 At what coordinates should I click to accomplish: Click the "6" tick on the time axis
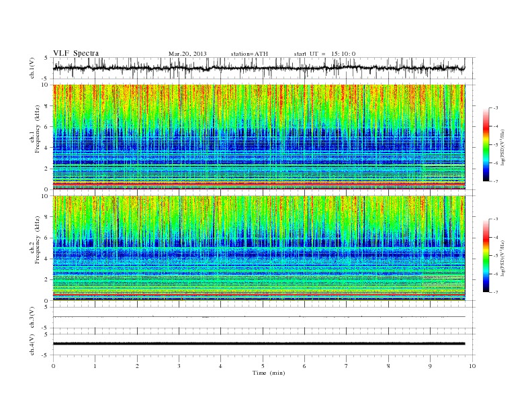click(x=304, y=366)
